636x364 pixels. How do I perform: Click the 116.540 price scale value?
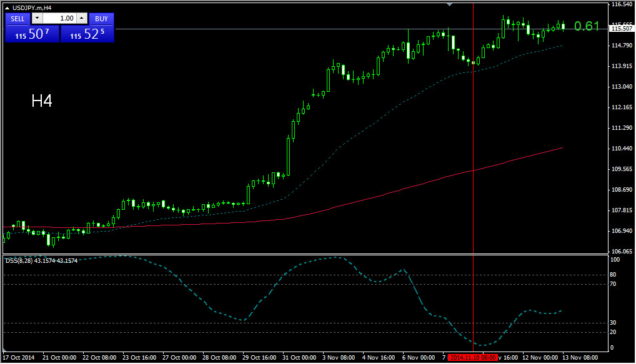[x=622, y=4]
